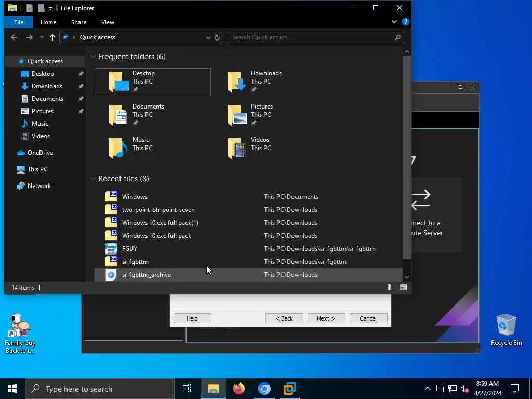
Task: Click the Forward navigation arrow
Action: pyautogui.click(x=30, y=37)
